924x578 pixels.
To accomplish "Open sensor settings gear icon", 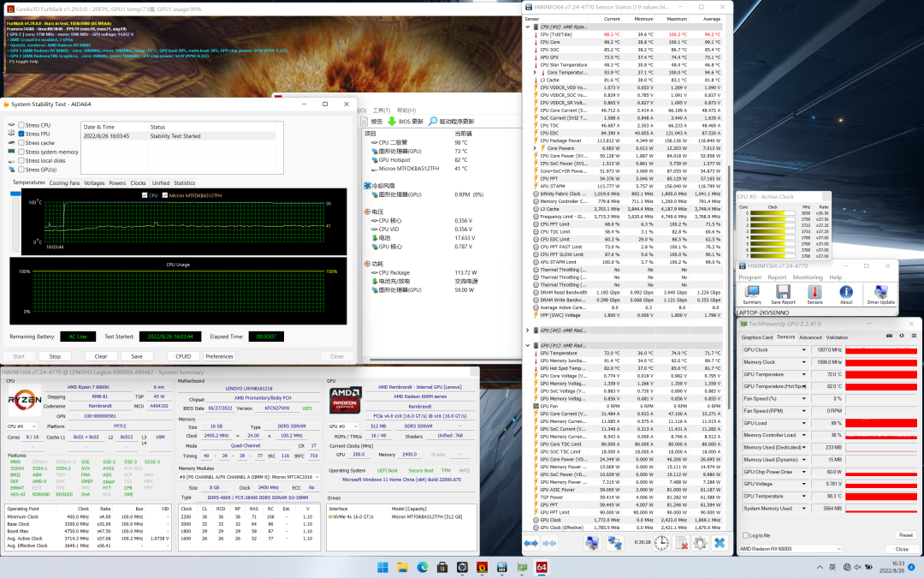I will click(x=701, y=543).
